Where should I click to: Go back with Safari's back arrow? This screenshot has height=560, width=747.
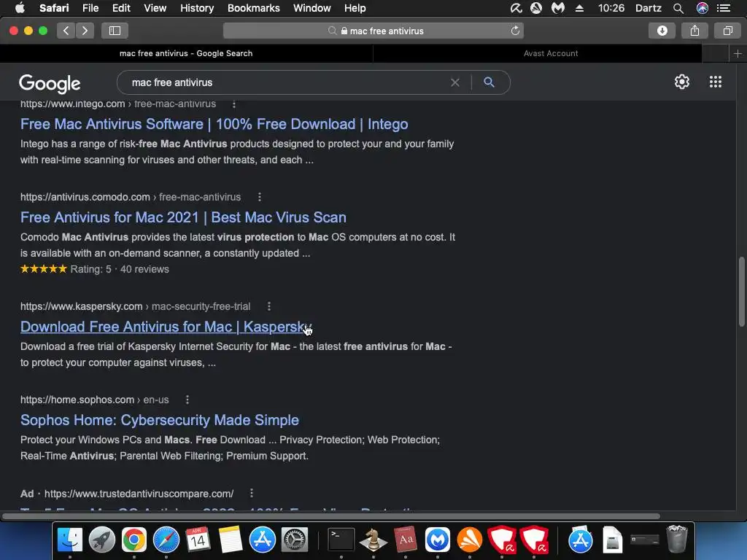(66, 31)
